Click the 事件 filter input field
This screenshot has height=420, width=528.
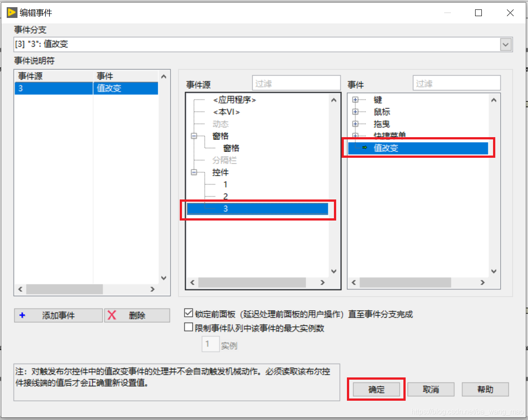click(457, 83)
